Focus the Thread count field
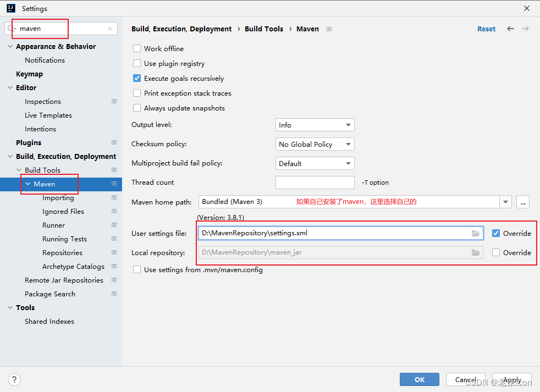The image size is (540, 392). coord(315,183)
